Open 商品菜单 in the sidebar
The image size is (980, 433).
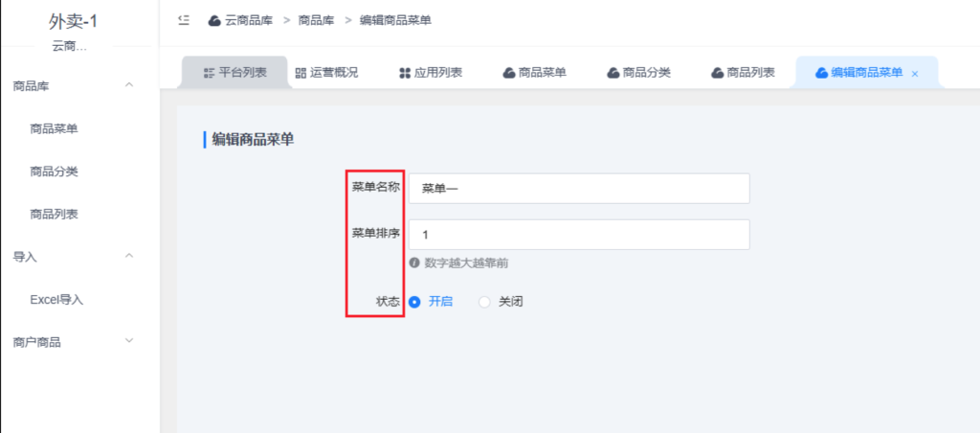(x=54, y=129)
